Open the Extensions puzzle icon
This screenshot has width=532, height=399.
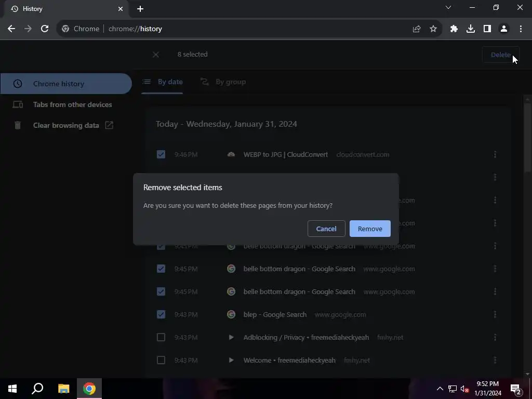click(x=454, y=29)
